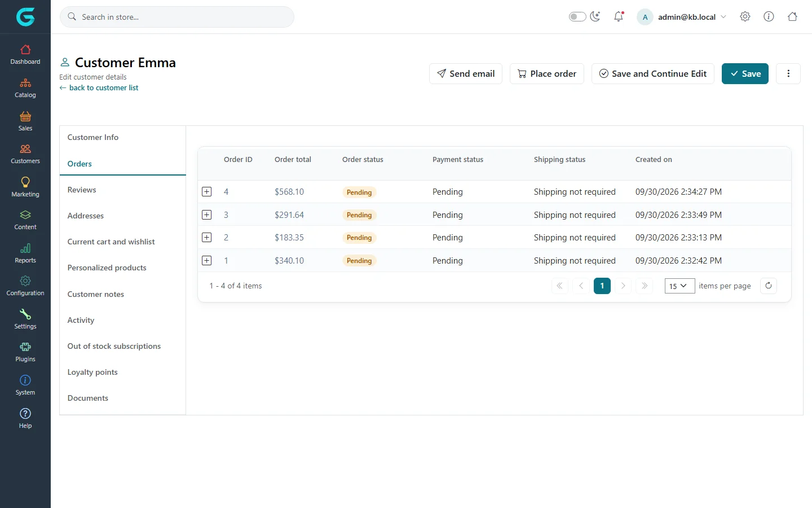Expand order 1 row details
812x508 pixels.
(207, 261)
